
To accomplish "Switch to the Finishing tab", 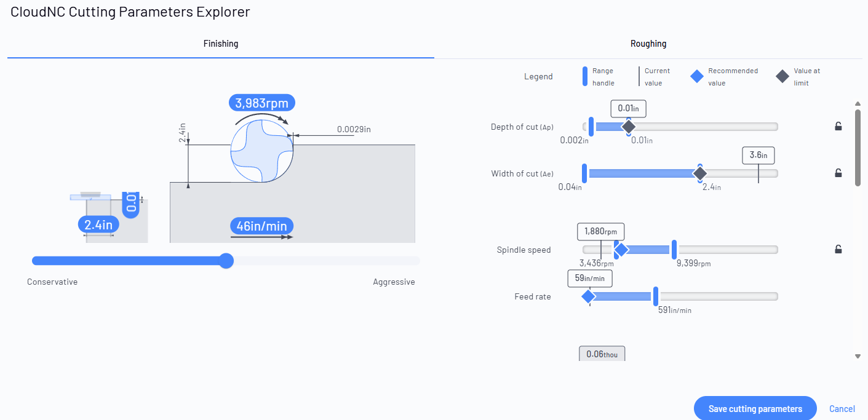I will 221,44.
